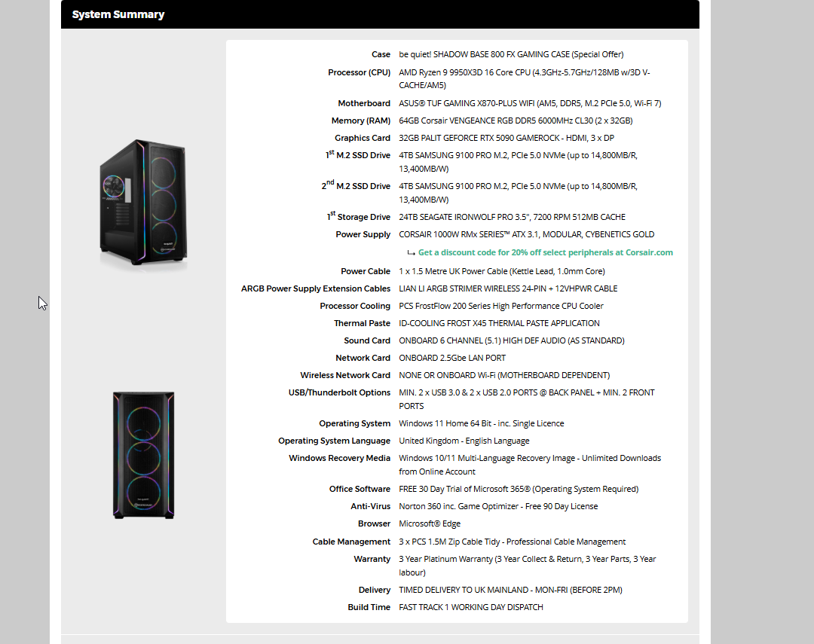Click the 64GB Corsair VENGEANCE memory entry
Image resolution: width=814 pixels, height=644 pixels.
[516, 121]
